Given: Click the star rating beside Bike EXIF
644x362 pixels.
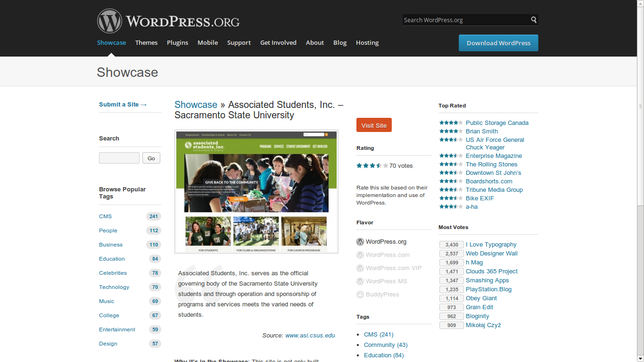Looking at the screenshot, I should coord(451,198).
